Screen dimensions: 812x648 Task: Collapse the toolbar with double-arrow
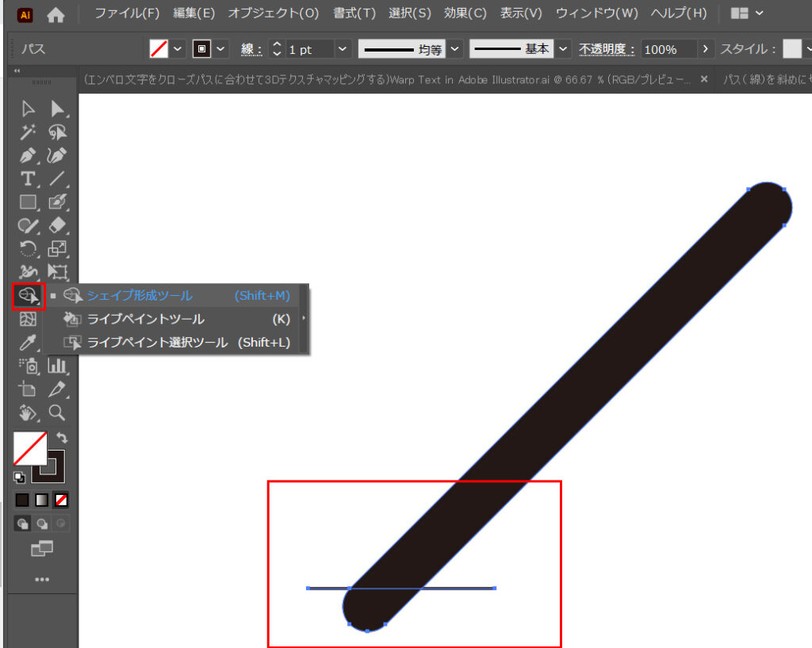pyautogui.click(x=17, y=71)
